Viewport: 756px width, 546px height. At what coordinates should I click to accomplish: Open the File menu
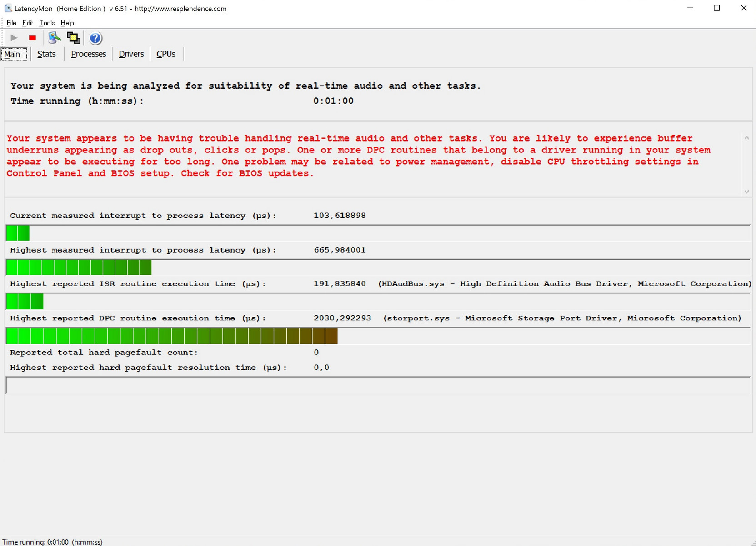coord(11,23)
